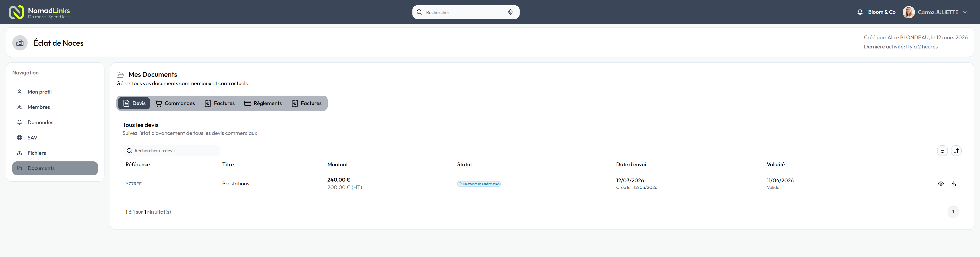Click the NomadLinks logo icon
The height and width of the screenshot is (257, 980).
pos(16,12)
